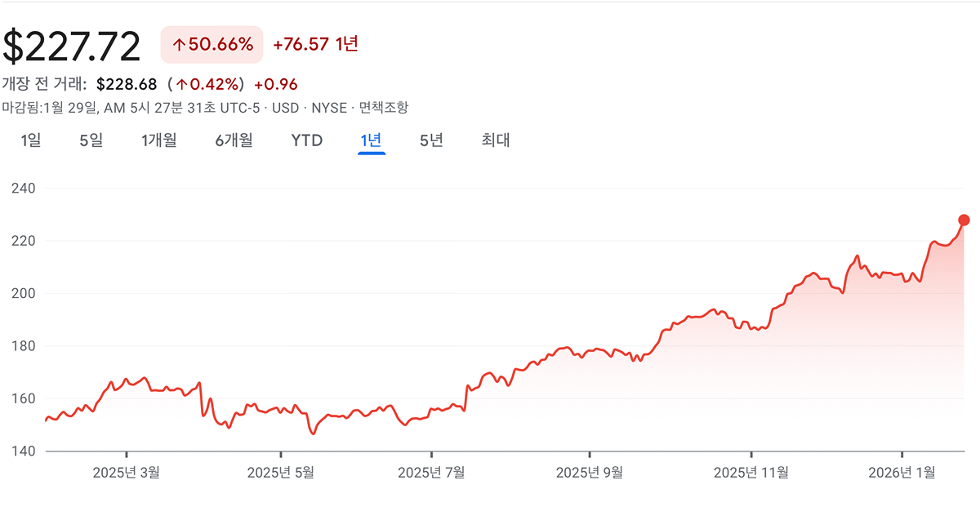Click the pre-market up arrow beside 0.42%

coord(181,84)
